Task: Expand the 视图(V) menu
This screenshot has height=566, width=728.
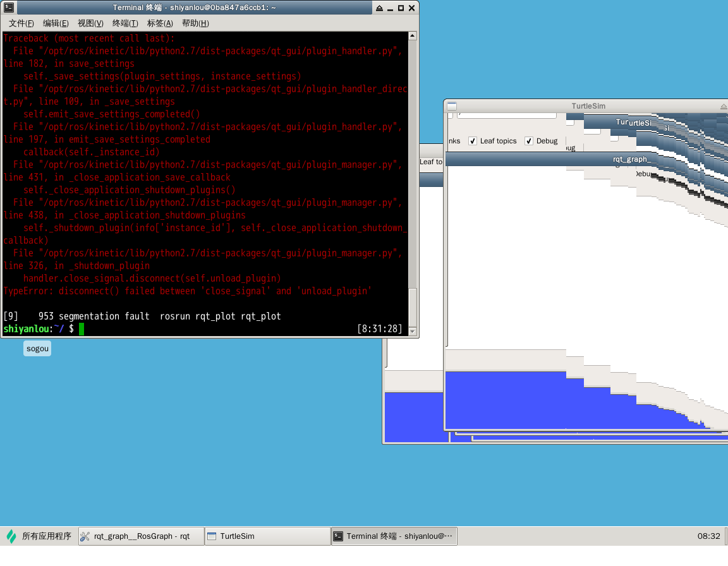Action: (x=90, y=23)
